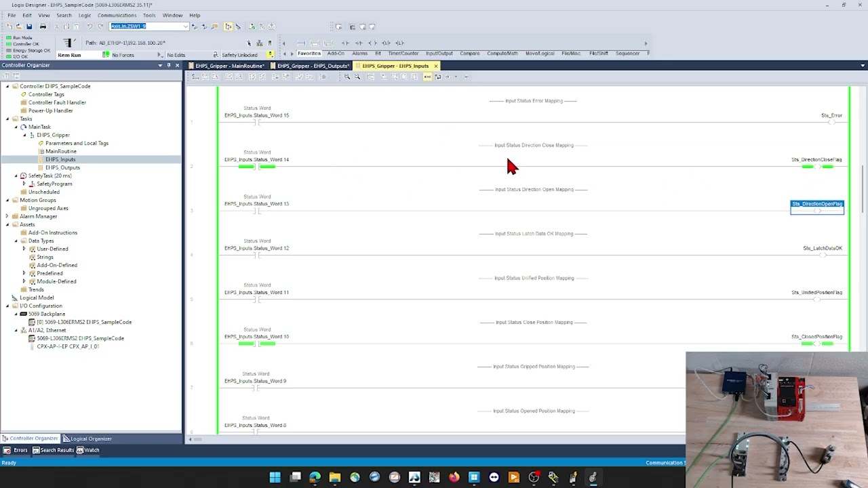
Task: Open the Search Results pane button
Action: tap(53, 450)
